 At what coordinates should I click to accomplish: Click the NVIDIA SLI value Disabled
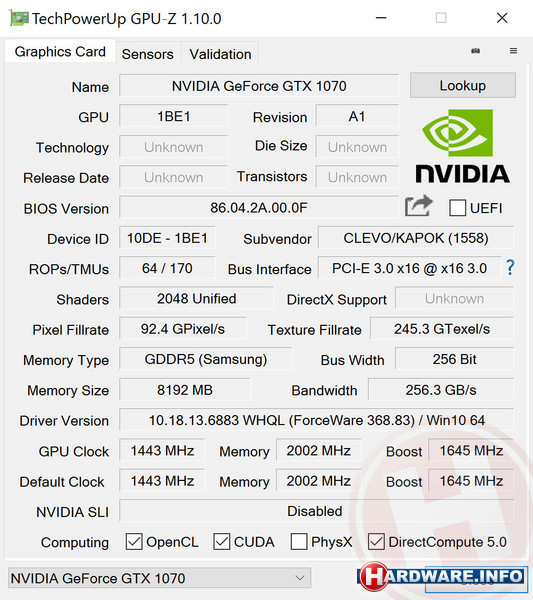(316, 511)
